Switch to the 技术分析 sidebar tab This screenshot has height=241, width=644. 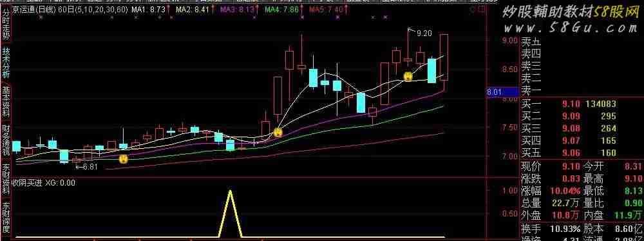tap(6, 63)
